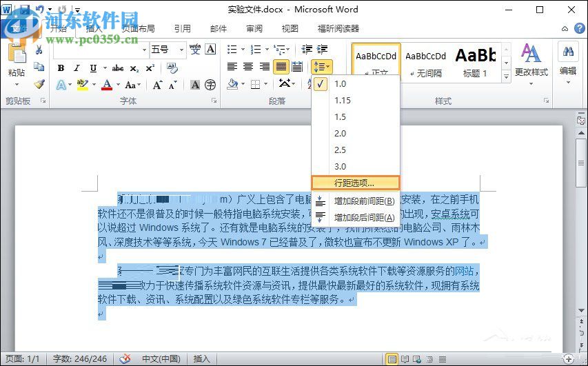
Task: Click the Increase Indent icon
Action: coord(323,49)
